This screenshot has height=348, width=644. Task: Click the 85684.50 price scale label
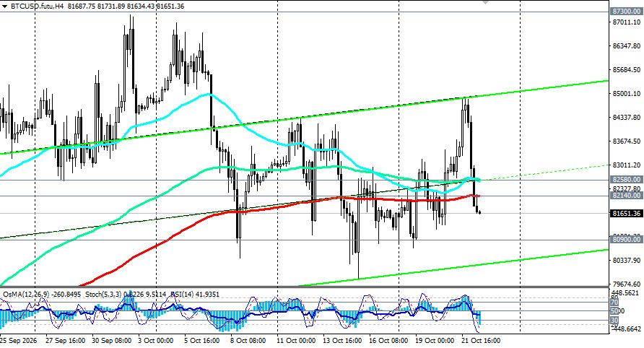tap(627, 70)
